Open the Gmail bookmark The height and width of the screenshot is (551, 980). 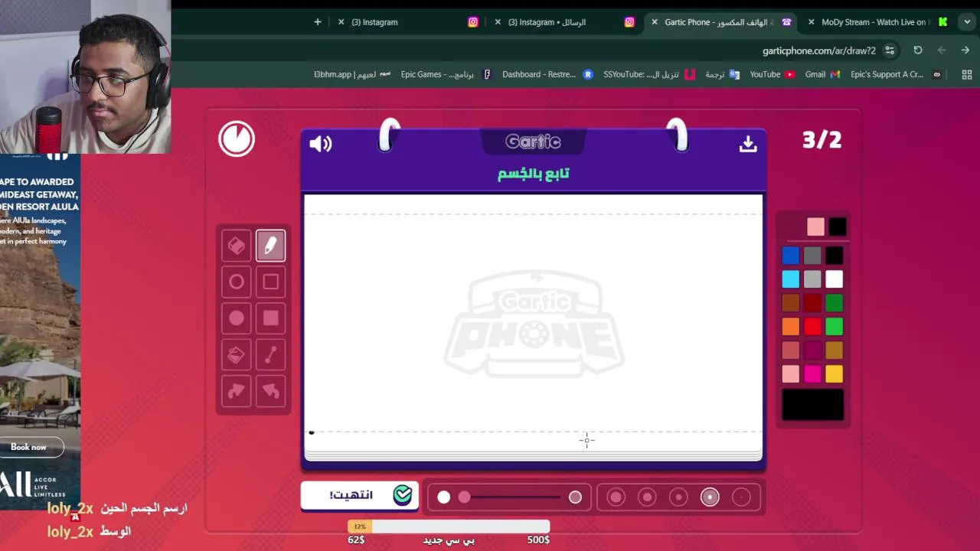click(x=822, y=74)
